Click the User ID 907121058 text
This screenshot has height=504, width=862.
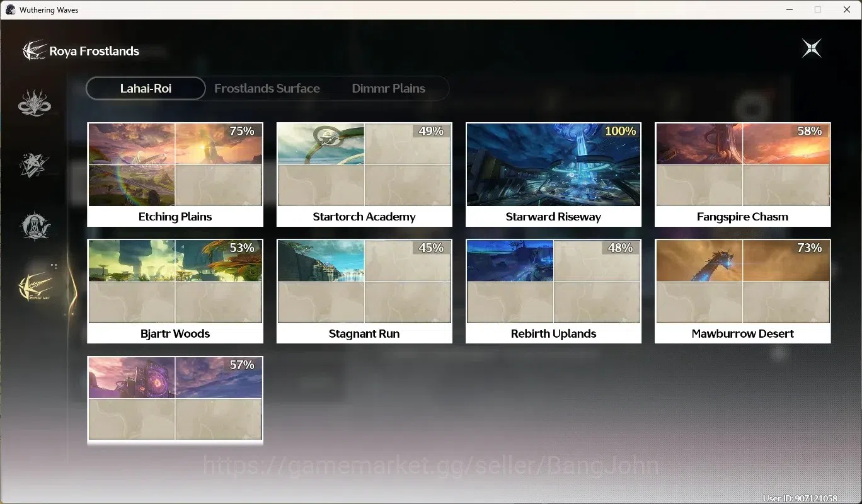coord(800,499)
